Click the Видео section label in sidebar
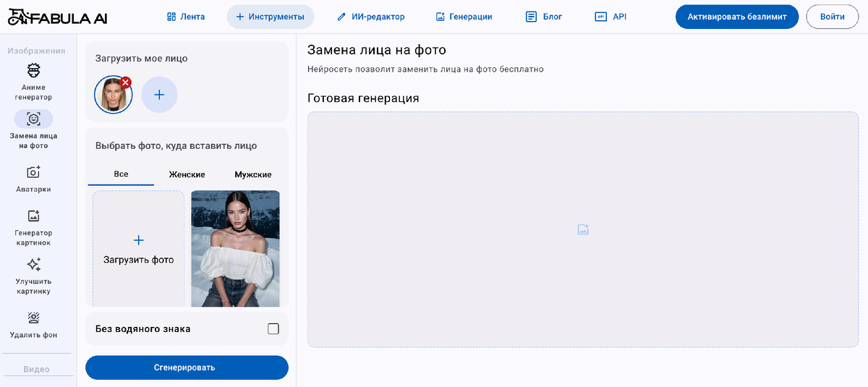This screenshot has height=387, width=868. click(x=36, y=369)
